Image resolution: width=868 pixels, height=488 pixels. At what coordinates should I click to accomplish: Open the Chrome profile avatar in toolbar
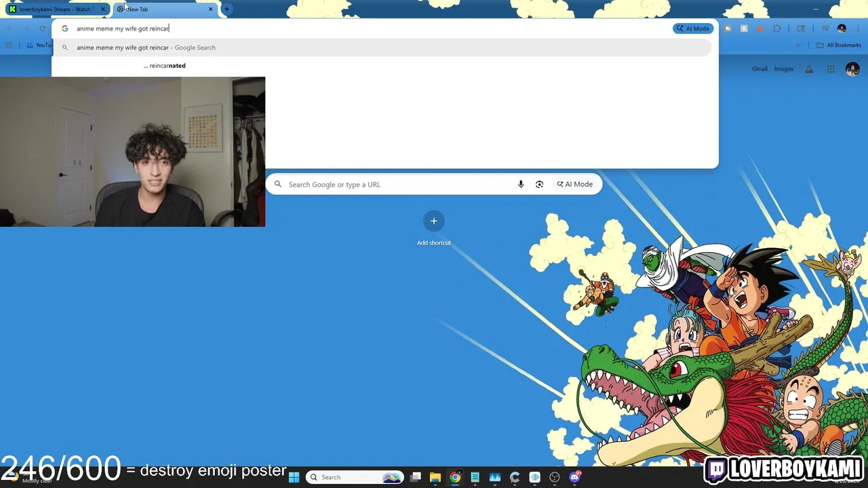pos(842,28)
